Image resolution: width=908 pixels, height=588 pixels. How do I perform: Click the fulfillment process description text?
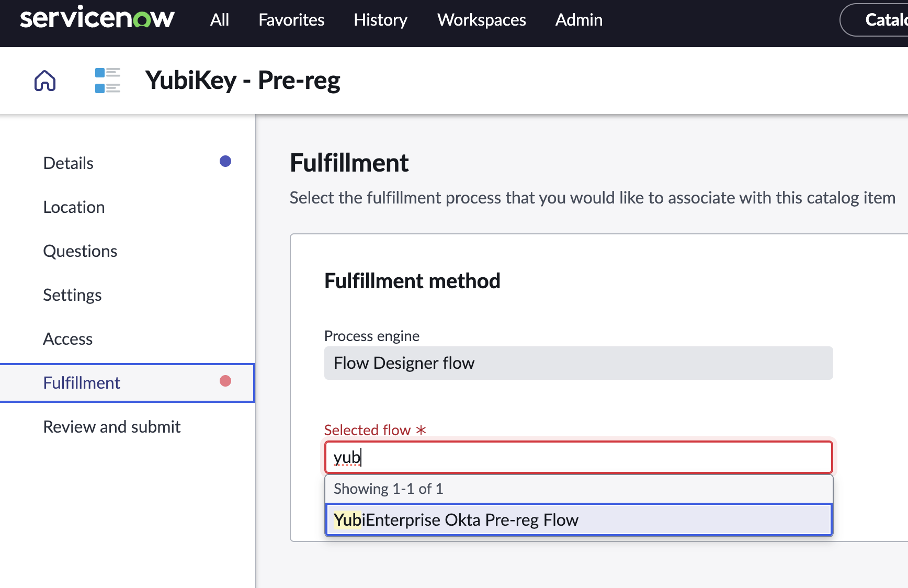tap(592, 198)
